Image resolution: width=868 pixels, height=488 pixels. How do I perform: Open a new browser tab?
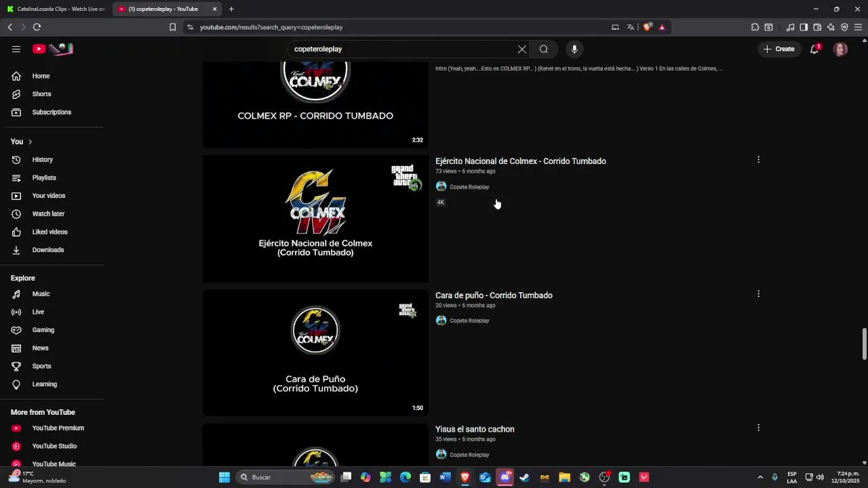(231, 9)
